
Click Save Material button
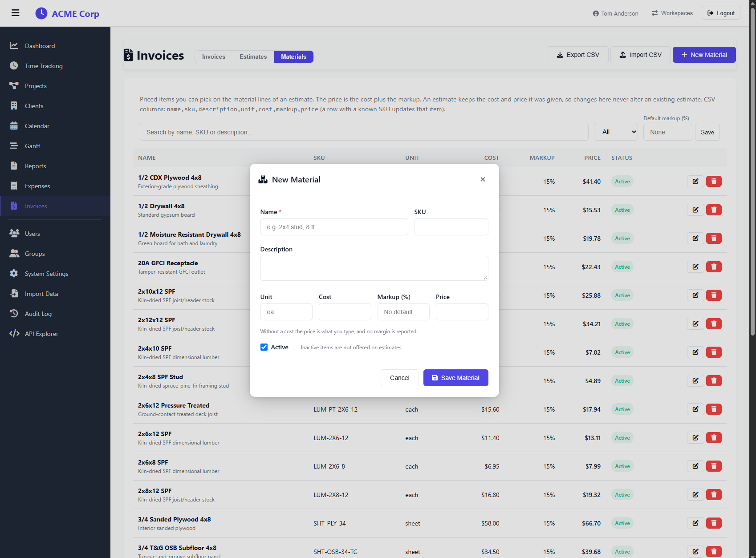click(455, 378)
